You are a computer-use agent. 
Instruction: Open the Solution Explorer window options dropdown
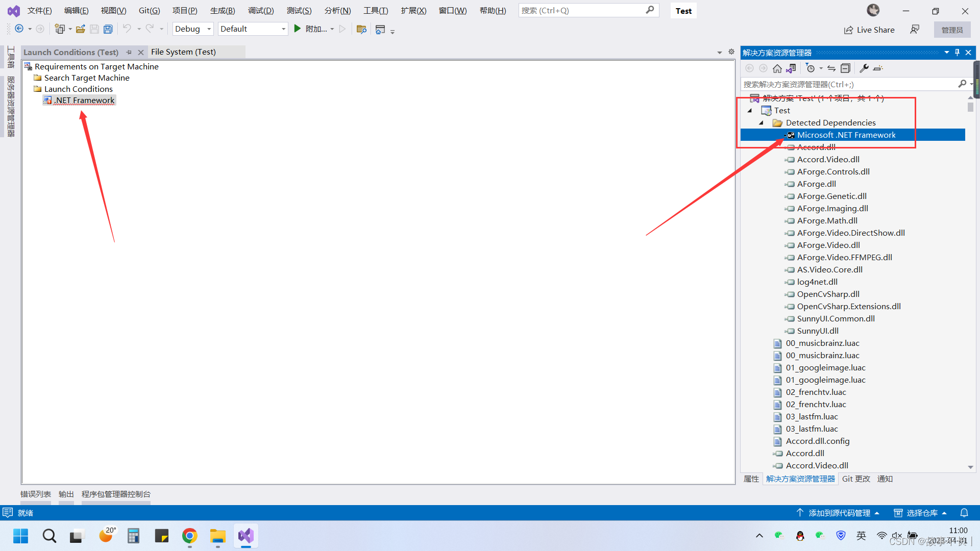pos(947,53)
